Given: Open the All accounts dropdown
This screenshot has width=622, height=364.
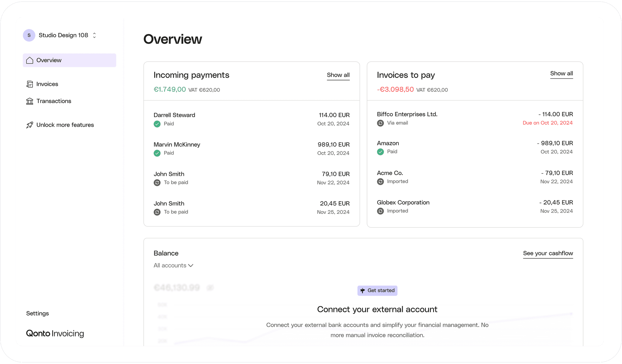Looking at the screenshot, I should click(x=173, y=265).
